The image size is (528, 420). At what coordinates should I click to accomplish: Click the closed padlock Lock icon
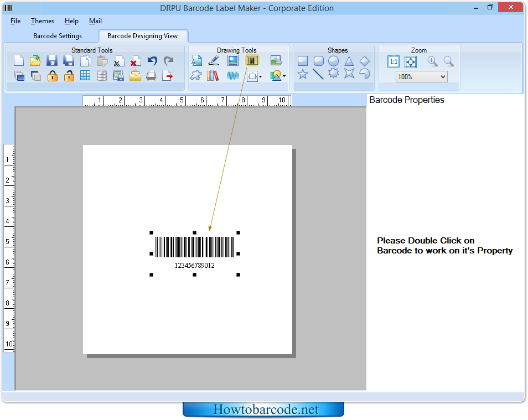pyautogui.click(x=52, y=76)
